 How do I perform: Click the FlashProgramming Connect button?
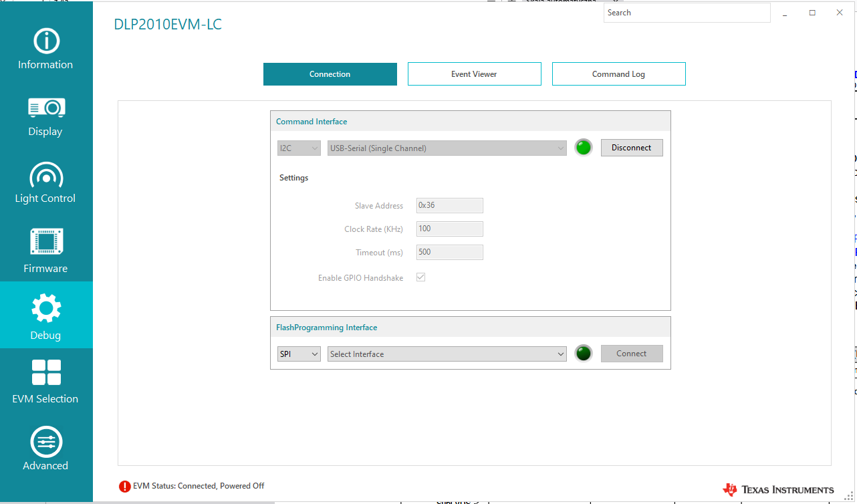pyautogui.click(x=632, y=354)
